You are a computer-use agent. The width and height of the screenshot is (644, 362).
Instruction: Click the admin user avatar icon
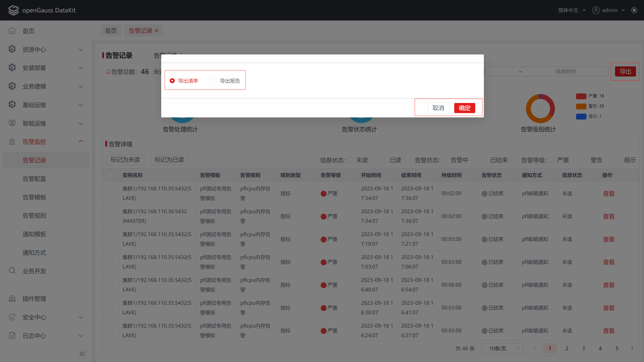[x=596, y=10]
